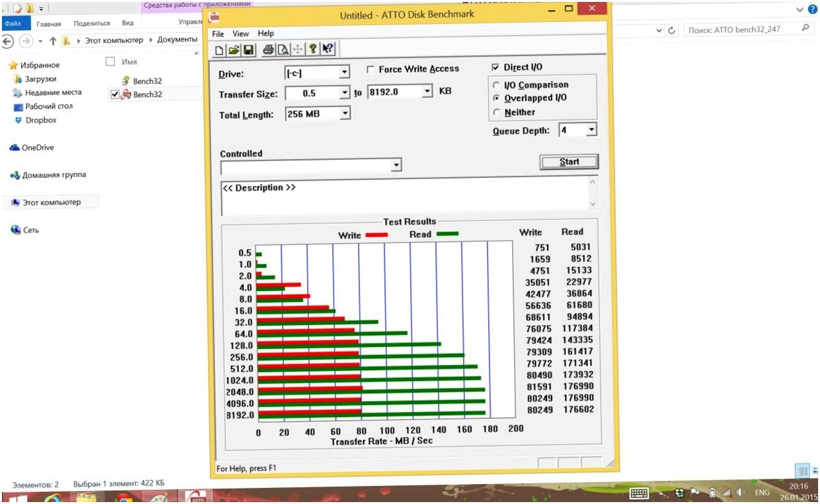Select Загрузки in navigation pane
Viewport: 820px width, 504px height.
(x=40, y=79)
